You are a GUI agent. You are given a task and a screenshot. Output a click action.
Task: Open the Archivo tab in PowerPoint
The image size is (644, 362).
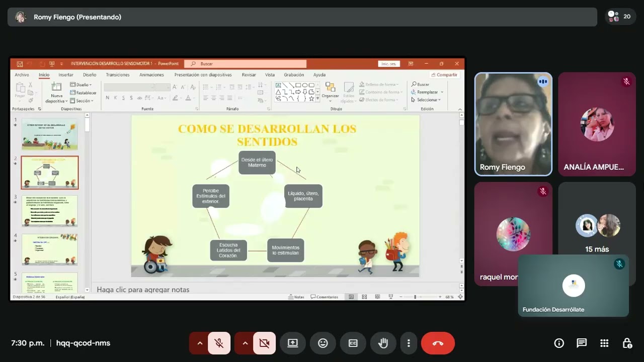point(22,75)
